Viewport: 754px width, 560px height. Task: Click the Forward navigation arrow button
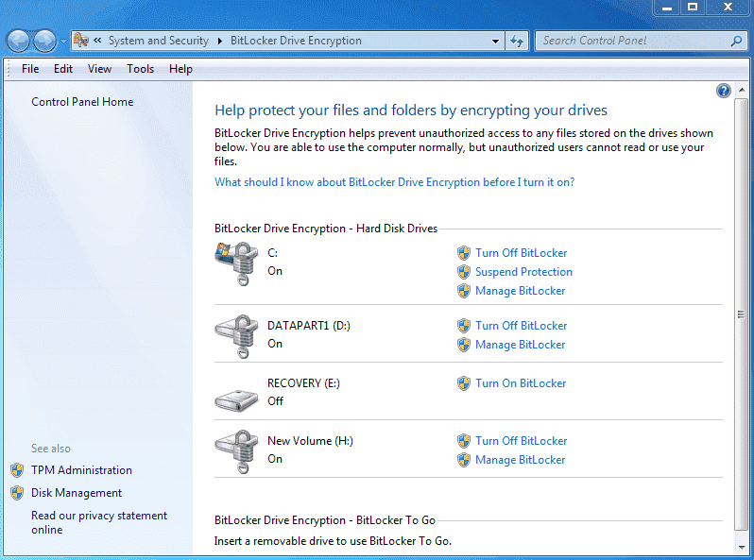(44, 42)
